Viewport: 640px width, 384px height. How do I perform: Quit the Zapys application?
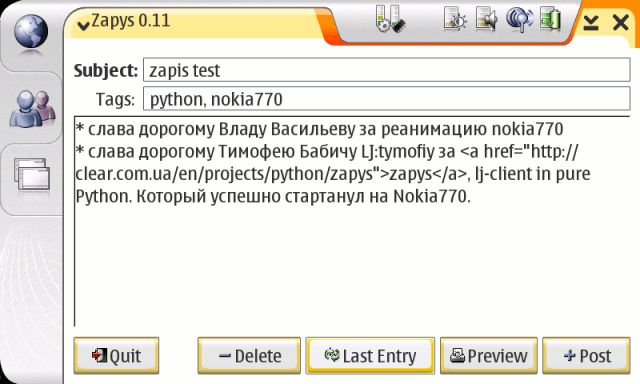point(116,356)
